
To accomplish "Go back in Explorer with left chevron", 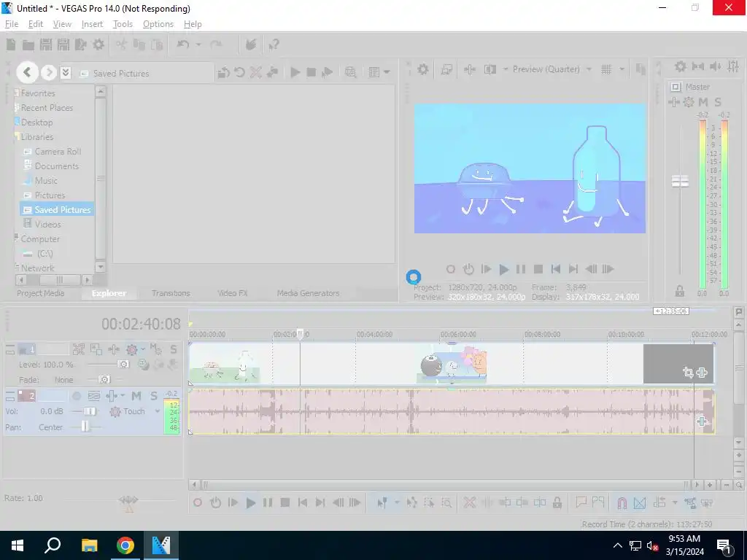I will [27, 72].
